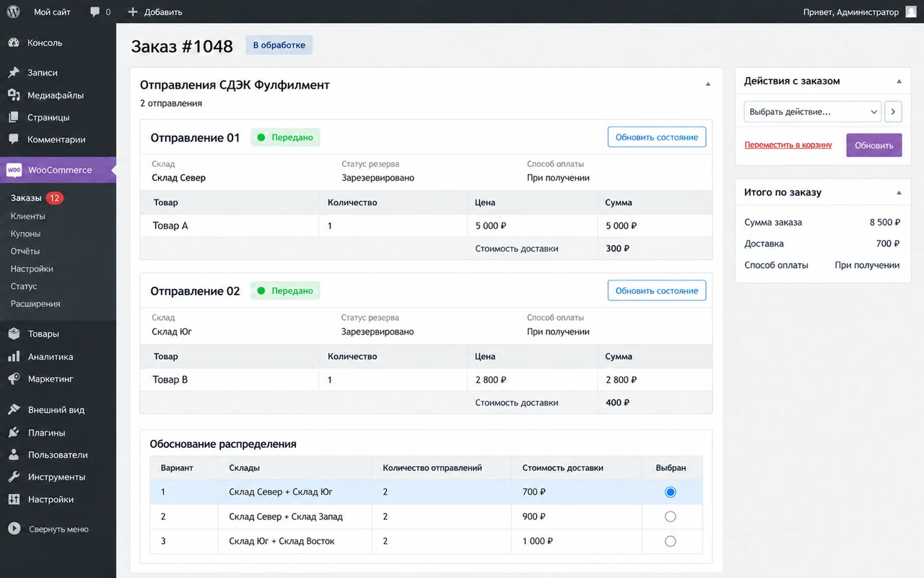Viewport: 924px width, 578px height.
Task: Click Обновить состояние for Отправление 02
Action: click(x=657, y=290)
